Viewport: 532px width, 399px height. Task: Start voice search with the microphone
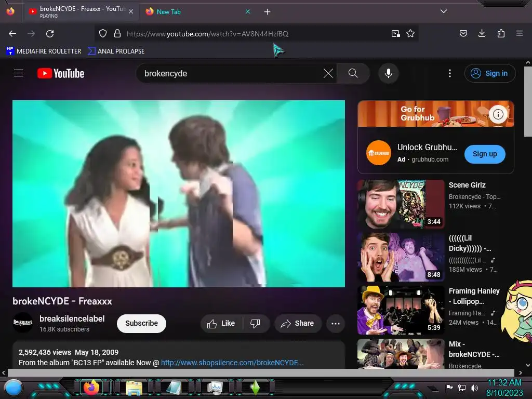coord(389,73)
